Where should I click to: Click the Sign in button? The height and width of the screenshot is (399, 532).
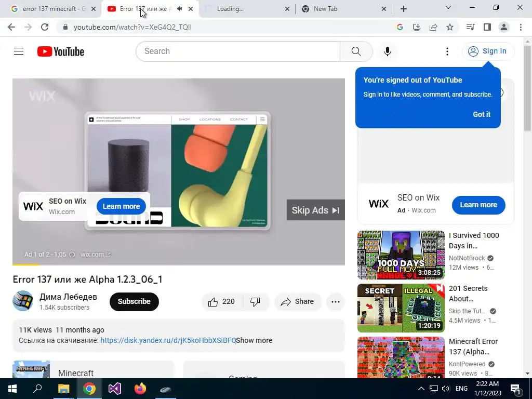pos(488,51)
